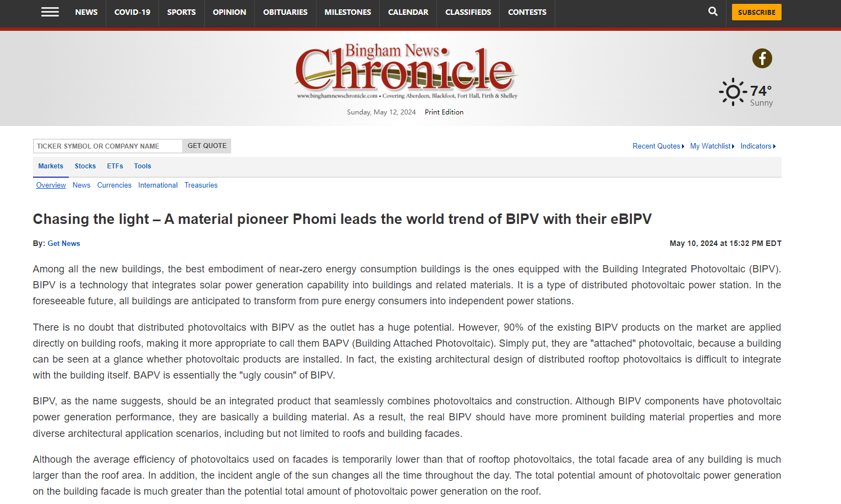Viewport: 841px width, 504px height.
Task: Switch to the Markets tab
Action: tap(51, 166)
